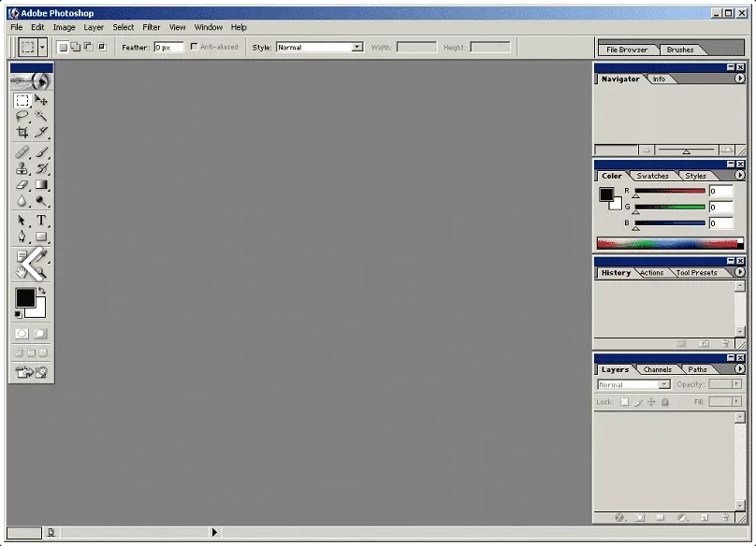Switch to the Channels tab
Image resolution: width=756 pixels, height=546 pixels.
click(657, 369)
